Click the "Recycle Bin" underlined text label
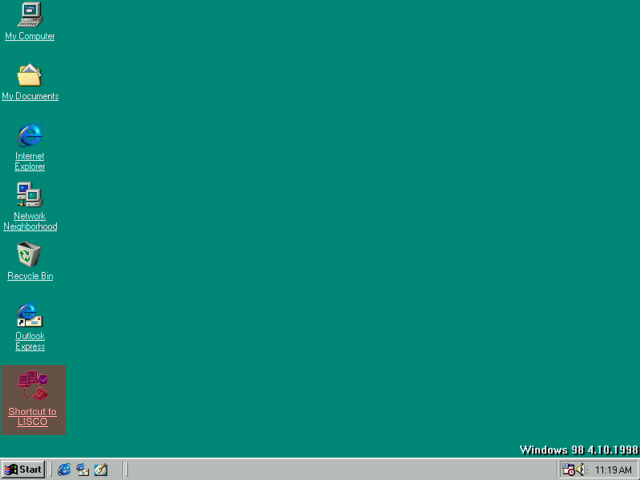Image resolution: width=640 pixels, height=480 pixels. (30, 277)
